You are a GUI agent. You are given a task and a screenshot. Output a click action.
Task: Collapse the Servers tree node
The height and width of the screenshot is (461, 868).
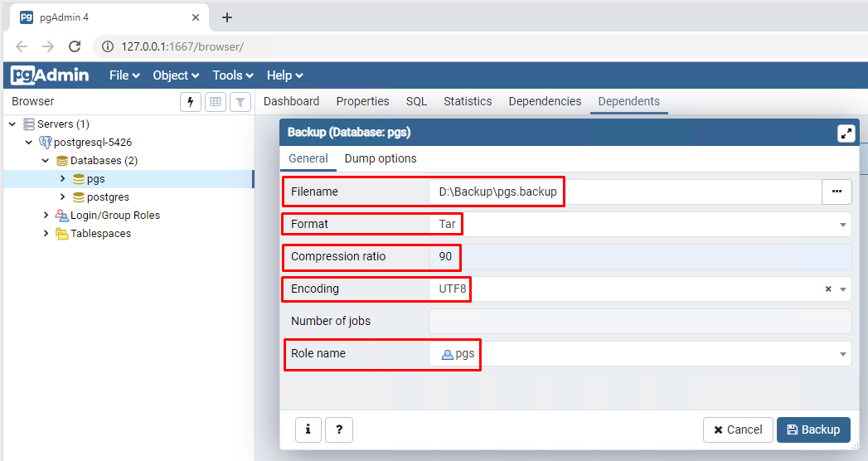tap(12, 124)
